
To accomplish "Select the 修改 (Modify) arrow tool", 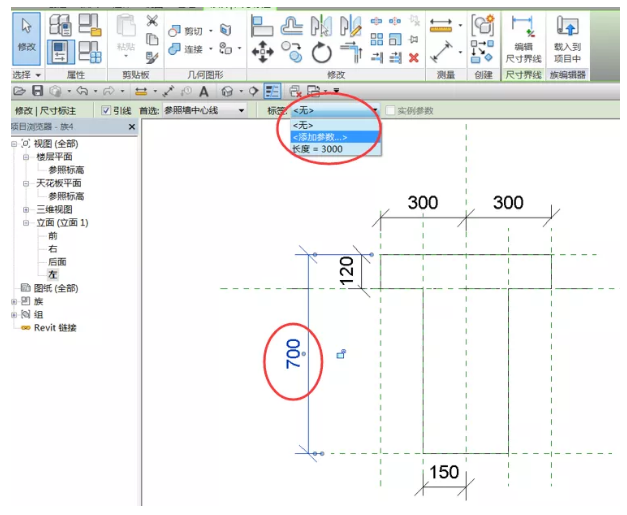I will [x=26, y=38].
